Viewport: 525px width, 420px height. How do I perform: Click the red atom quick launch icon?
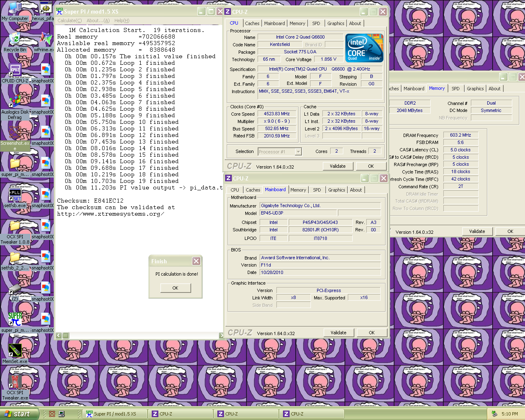tap(52, 414)
